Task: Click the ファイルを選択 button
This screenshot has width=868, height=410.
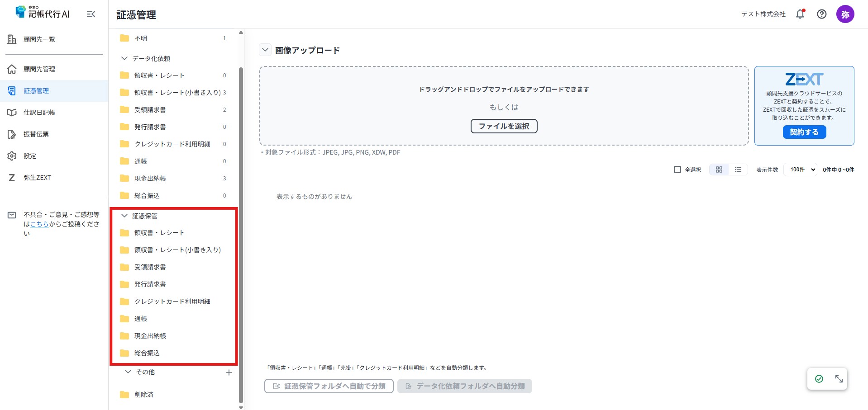Action: (504, 126)
